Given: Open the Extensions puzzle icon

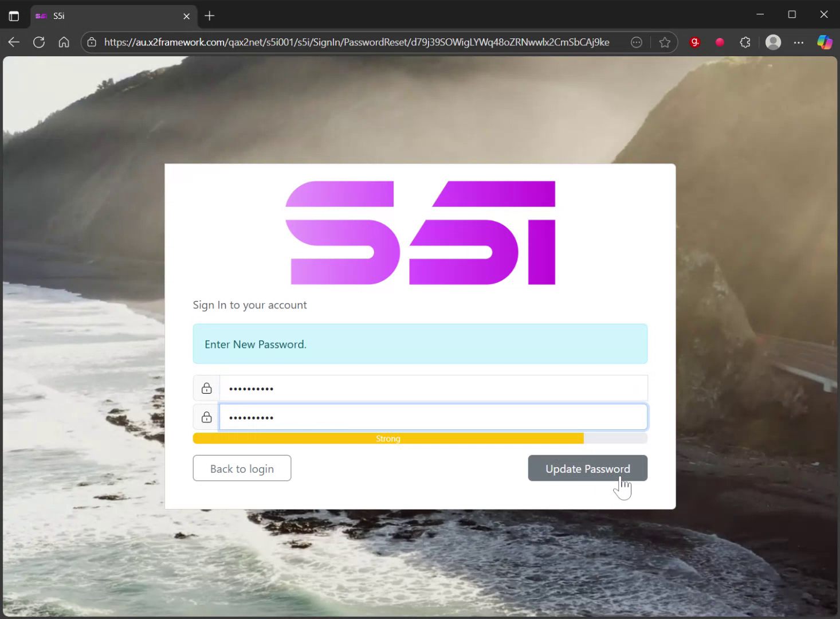Looking at the screenshot, I should (x=745, y=42).
